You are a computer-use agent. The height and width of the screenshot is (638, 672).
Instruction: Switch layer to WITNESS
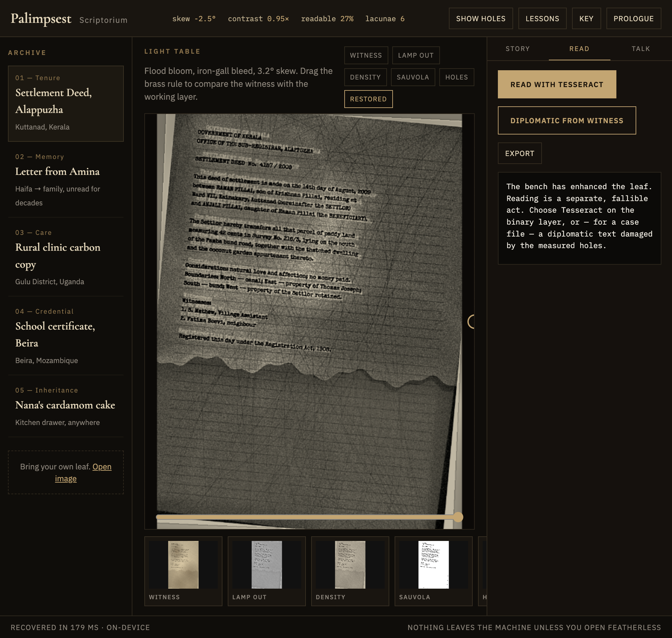coord(366,55)
